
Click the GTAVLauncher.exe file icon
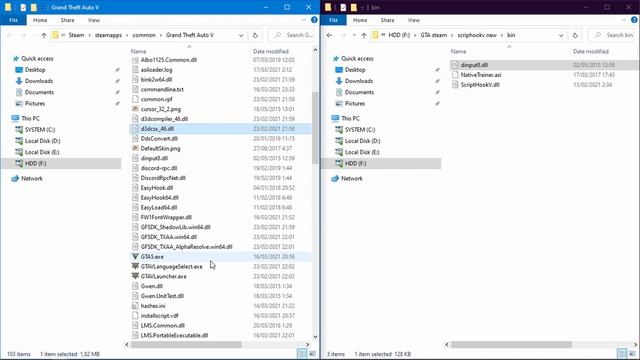click(x=135, y=276)
